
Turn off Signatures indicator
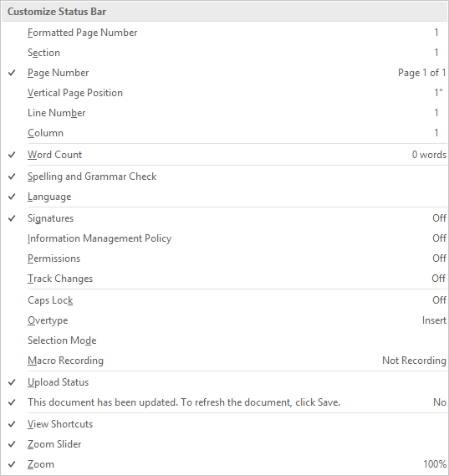(224, 218)
